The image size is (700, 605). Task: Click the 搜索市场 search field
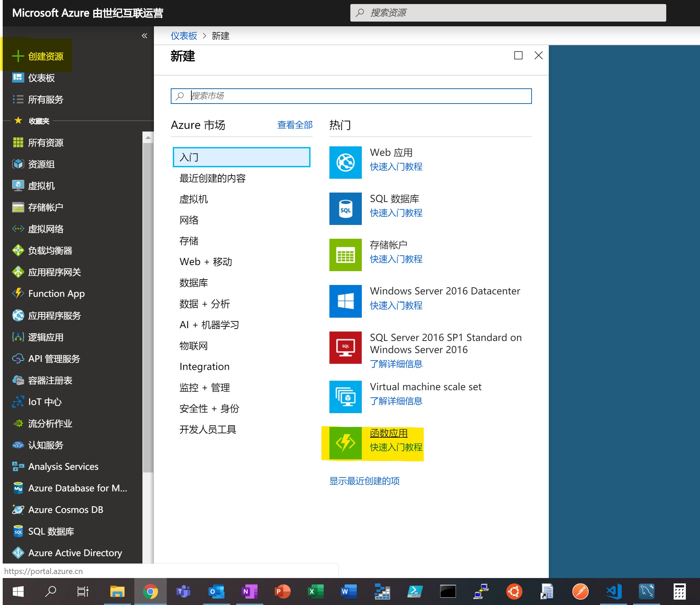[x=351, y=96]
